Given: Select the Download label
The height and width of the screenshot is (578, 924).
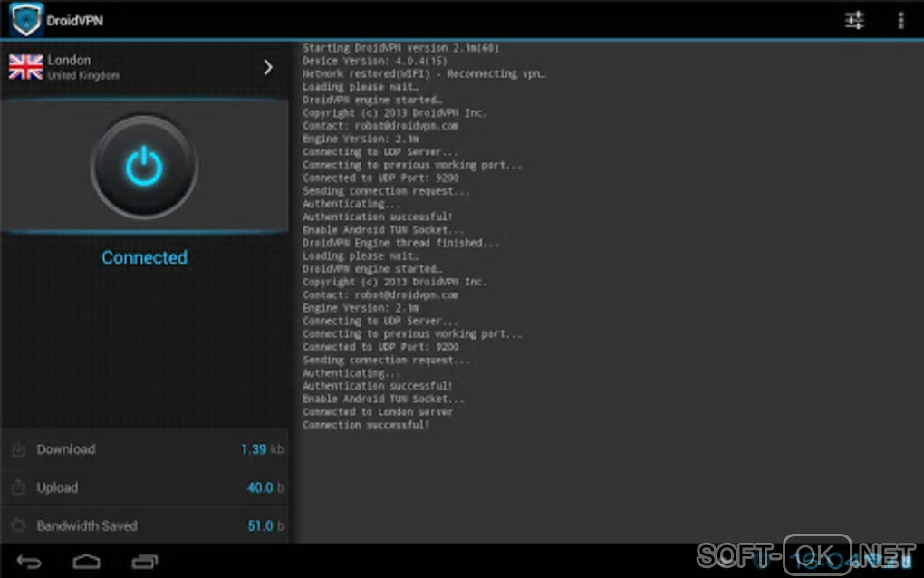Looking at the screenshot, I should pyautogui.click(x=66, y=449).
